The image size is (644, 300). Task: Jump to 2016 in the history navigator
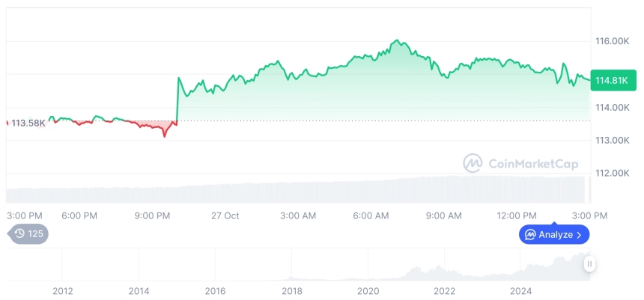[215, 290]
